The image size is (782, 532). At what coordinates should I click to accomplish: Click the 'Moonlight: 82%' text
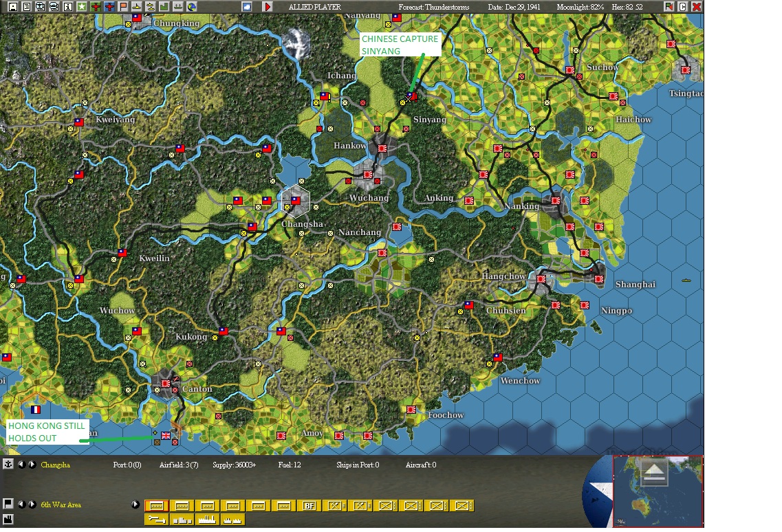580,7
